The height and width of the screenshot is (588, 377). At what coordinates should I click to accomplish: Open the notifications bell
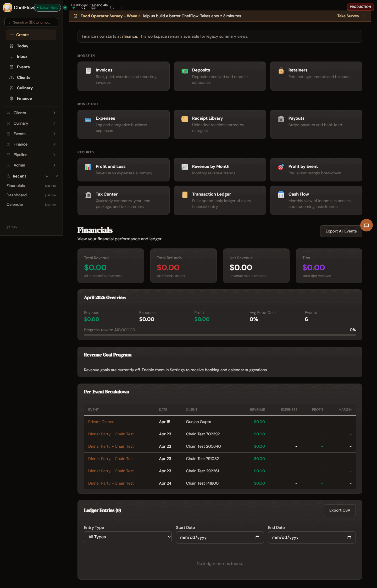(112, 8)
